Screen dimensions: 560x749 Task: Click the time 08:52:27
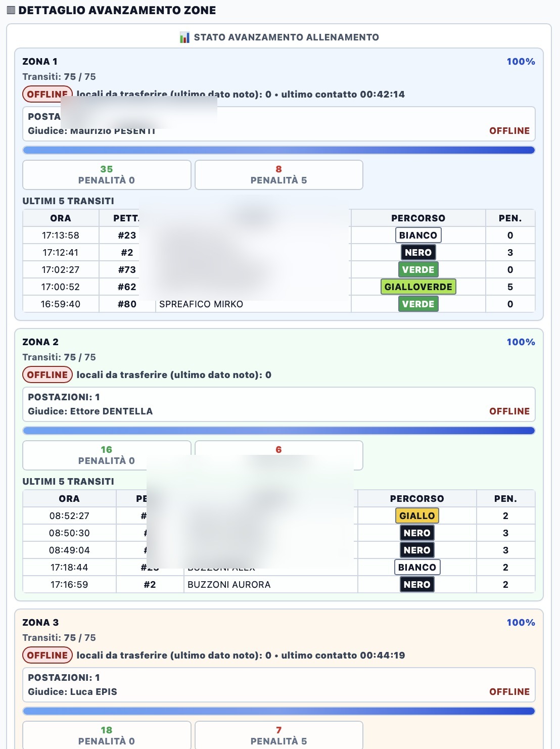tap(69, 516)
